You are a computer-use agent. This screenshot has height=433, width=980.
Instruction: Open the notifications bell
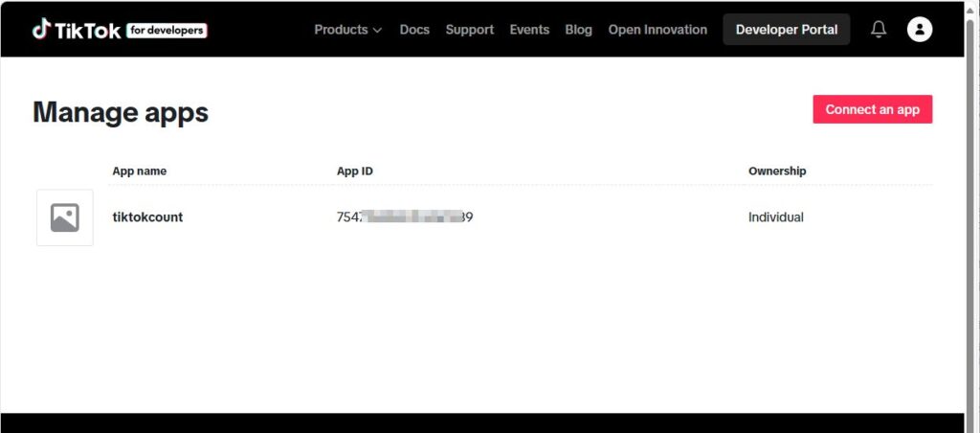click(x=878, y=30)
